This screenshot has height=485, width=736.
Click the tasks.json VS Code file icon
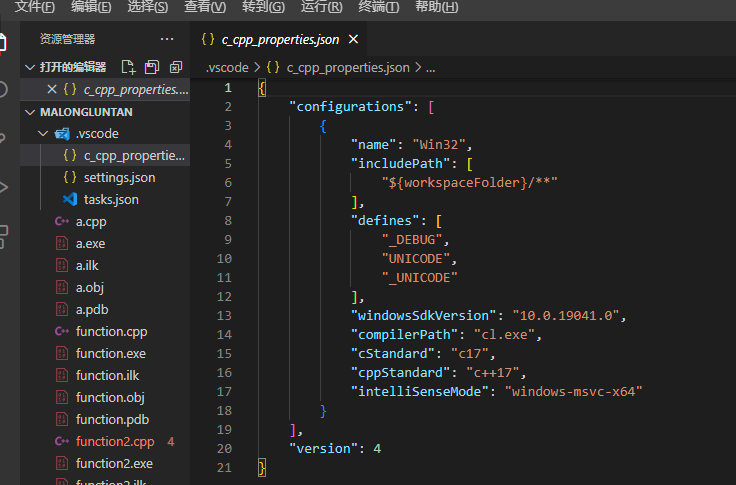pyautogui.click(x=70, y=200)
